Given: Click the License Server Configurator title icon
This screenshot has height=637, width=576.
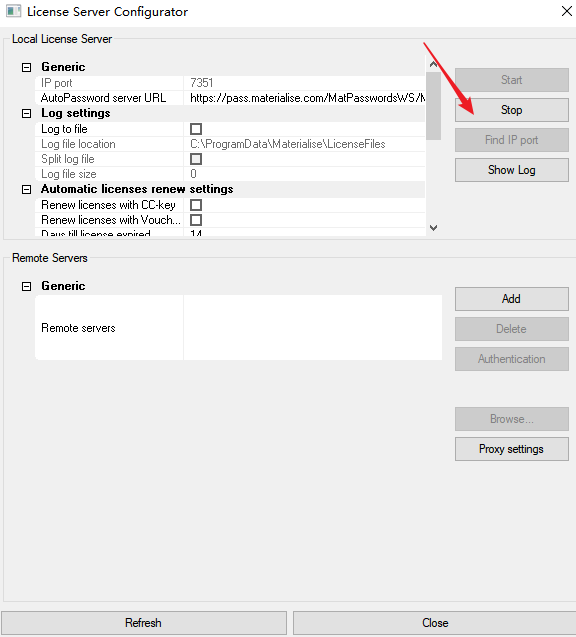Looking at the screenshot, I should (x=13, y=11).
